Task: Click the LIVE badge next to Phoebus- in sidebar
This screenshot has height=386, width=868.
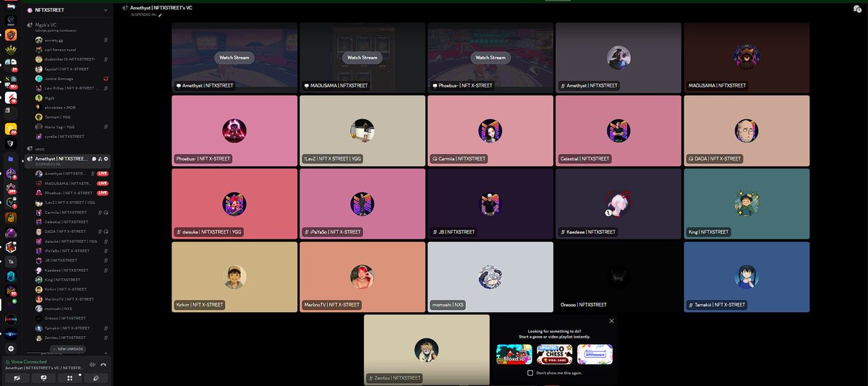Action: point(103,193)
